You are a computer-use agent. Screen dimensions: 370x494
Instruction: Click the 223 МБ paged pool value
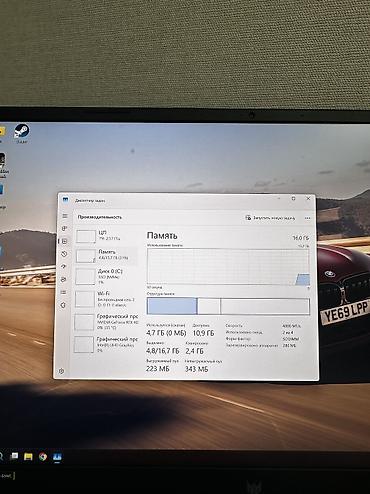coord(158,369)
